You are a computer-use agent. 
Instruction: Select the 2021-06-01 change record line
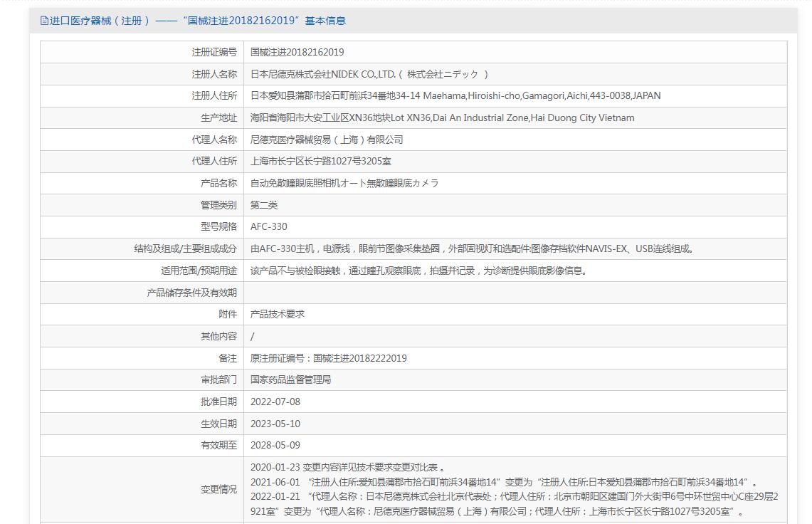(x=505, y=482)
